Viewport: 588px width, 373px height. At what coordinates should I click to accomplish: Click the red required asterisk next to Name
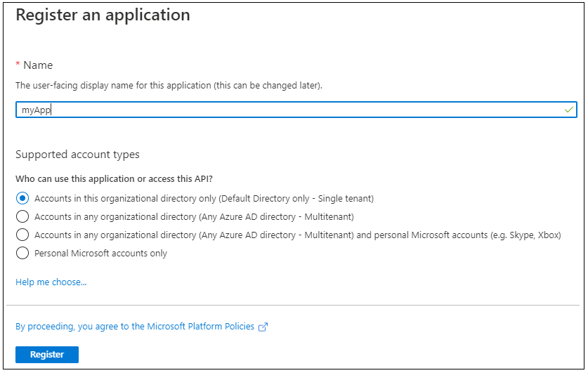pyautogui.click(x=18, y=65)
